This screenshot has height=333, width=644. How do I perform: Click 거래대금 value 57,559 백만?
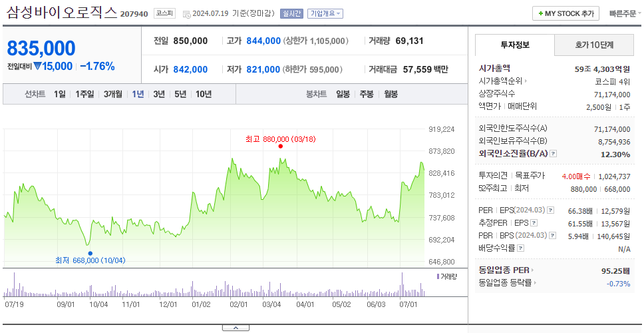pos(426,69)
